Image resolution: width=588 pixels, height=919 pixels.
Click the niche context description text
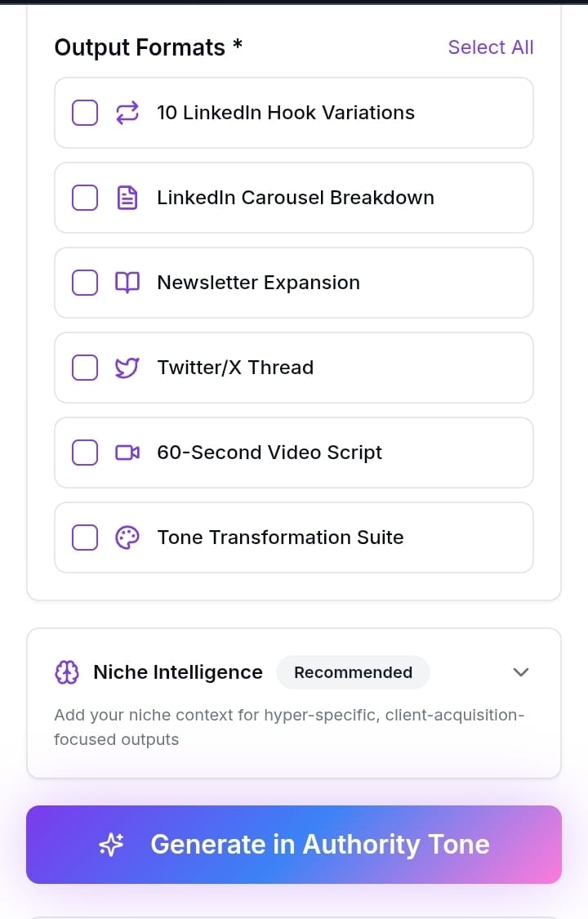(x=289, y=727)
